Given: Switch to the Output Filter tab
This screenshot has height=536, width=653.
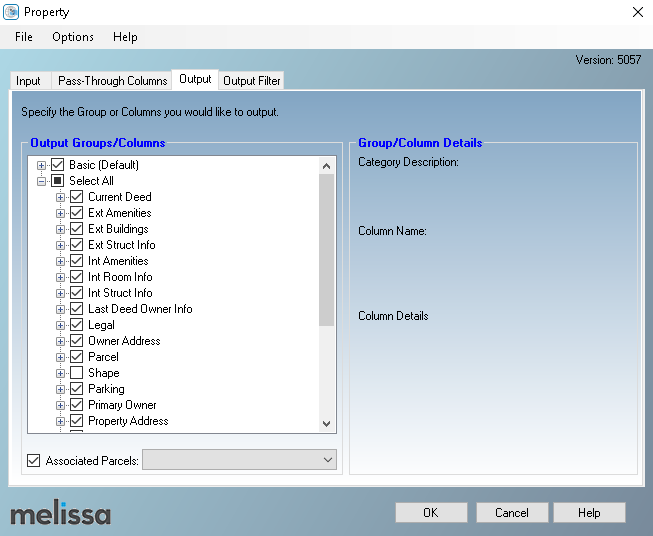Looking at the screenshot, I should click(252, 81).
